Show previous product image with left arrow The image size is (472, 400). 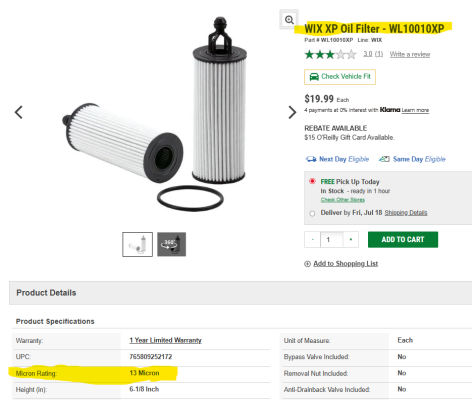click(19, 112)
